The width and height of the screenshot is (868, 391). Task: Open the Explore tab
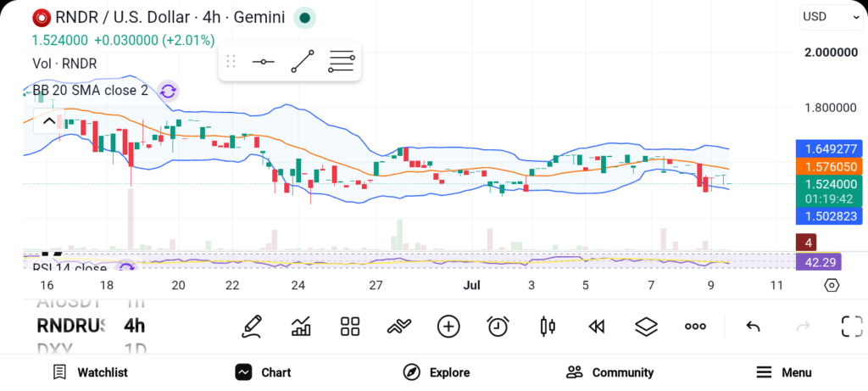point(437,372)
